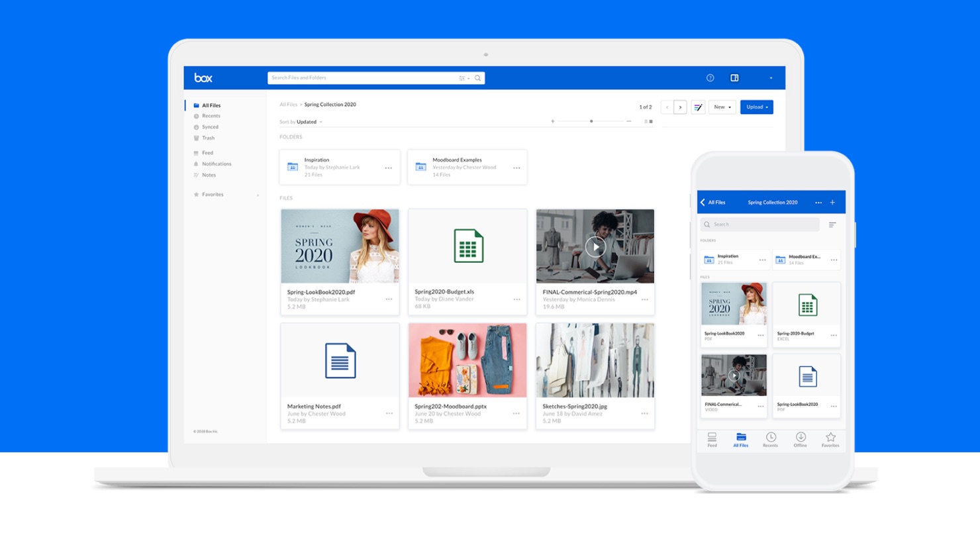The height and width of the screenshot is (551, 980).
Task: Open more options for Spring2020-Budget.xls
Action: tap(516, 299)
